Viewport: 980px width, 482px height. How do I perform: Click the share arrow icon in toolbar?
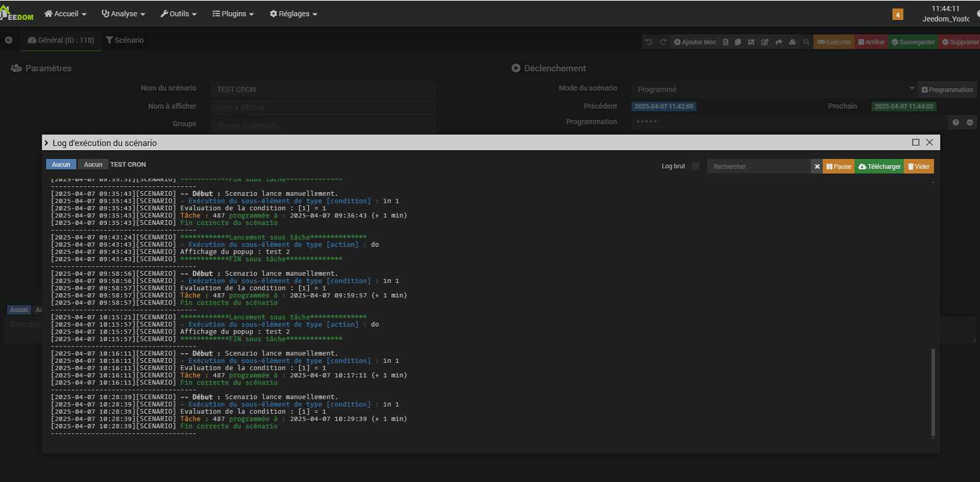(778, 42)
